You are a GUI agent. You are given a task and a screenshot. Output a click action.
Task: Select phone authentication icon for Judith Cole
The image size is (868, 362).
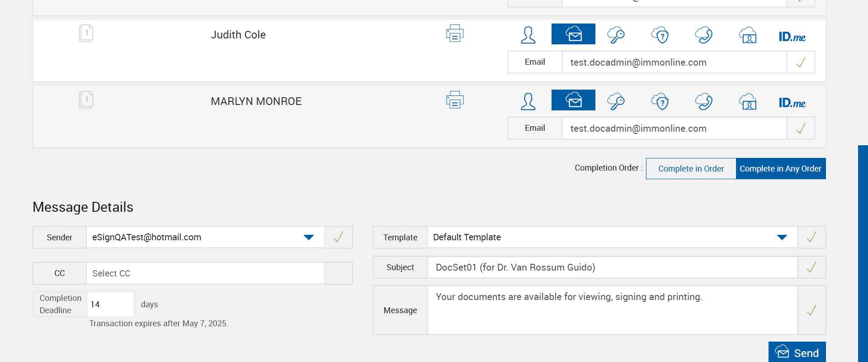coord(704,35)
